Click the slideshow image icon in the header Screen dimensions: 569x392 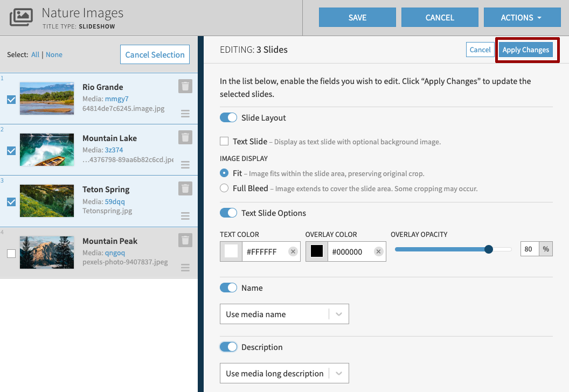22,17
